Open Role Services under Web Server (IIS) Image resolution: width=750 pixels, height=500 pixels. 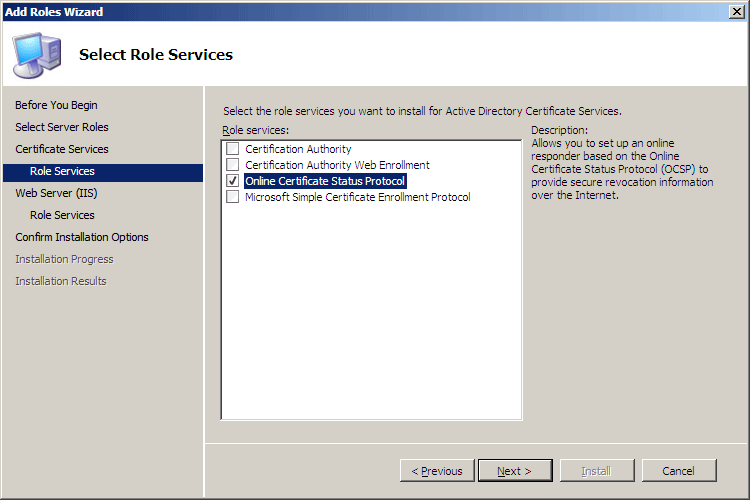coord(62,215)
